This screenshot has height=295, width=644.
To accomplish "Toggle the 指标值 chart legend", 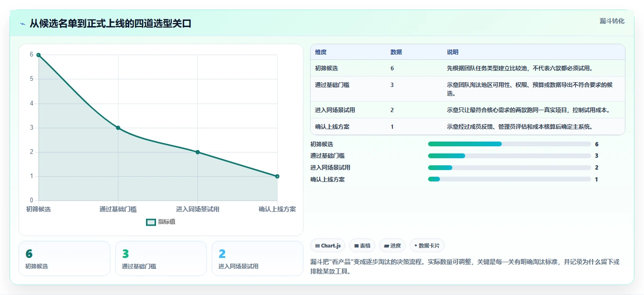I will (x=161, y=222).
